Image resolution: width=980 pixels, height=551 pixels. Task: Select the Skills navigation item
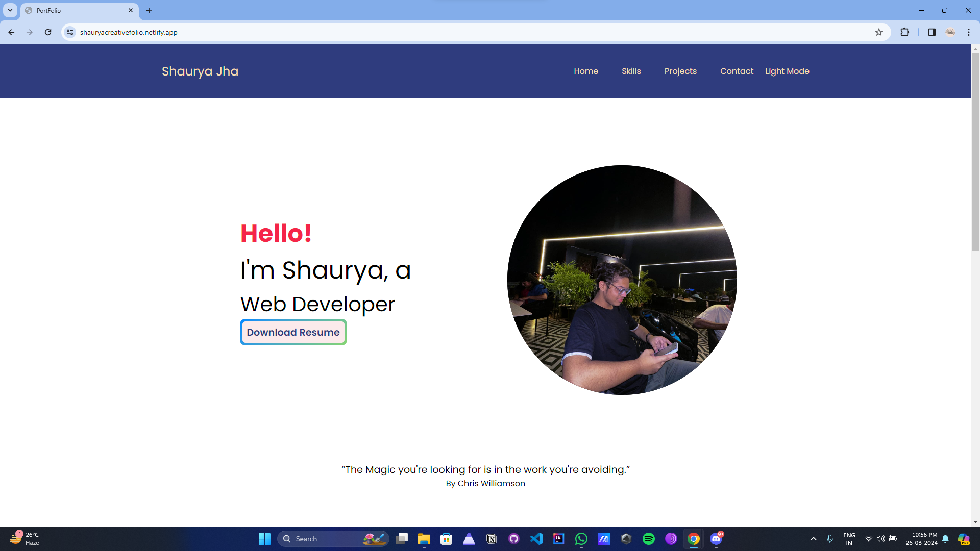pos(631,71)
